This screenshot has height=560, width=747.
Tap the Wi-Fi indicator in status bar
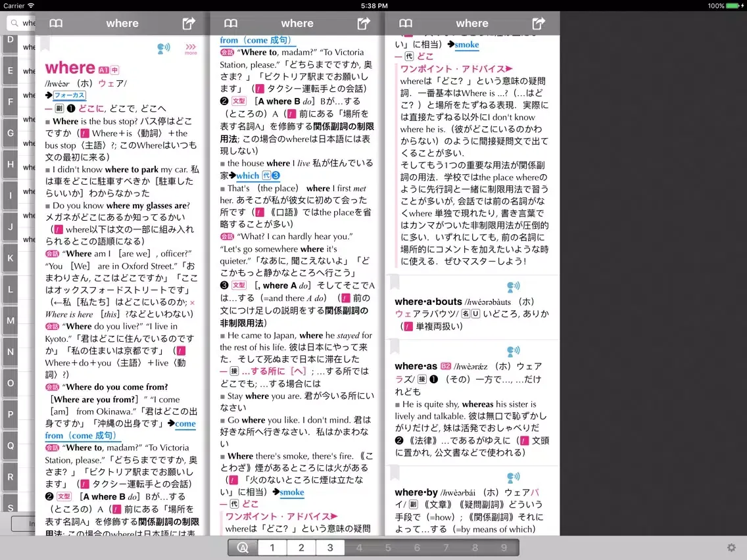[31, 6]
